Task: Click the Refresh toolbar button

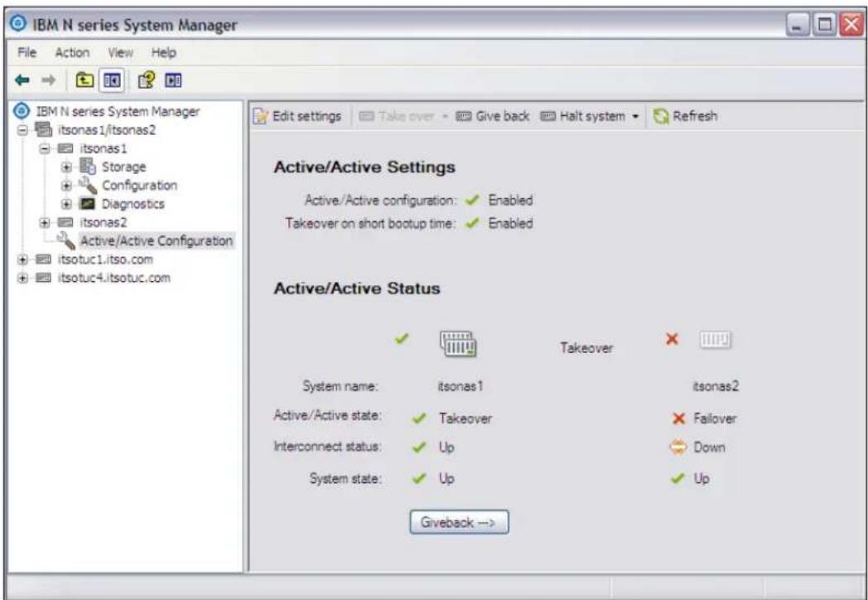Action: tap(685, 116)
